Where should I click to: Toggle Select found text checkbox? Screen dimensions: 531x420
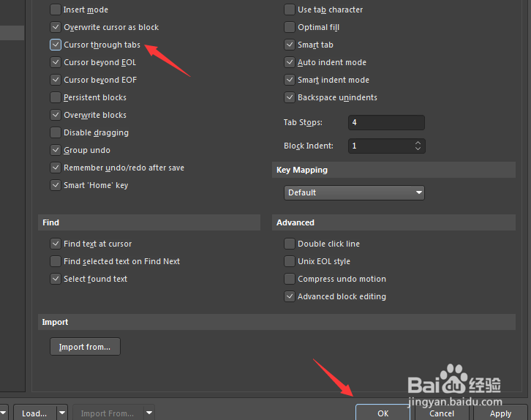55,279
